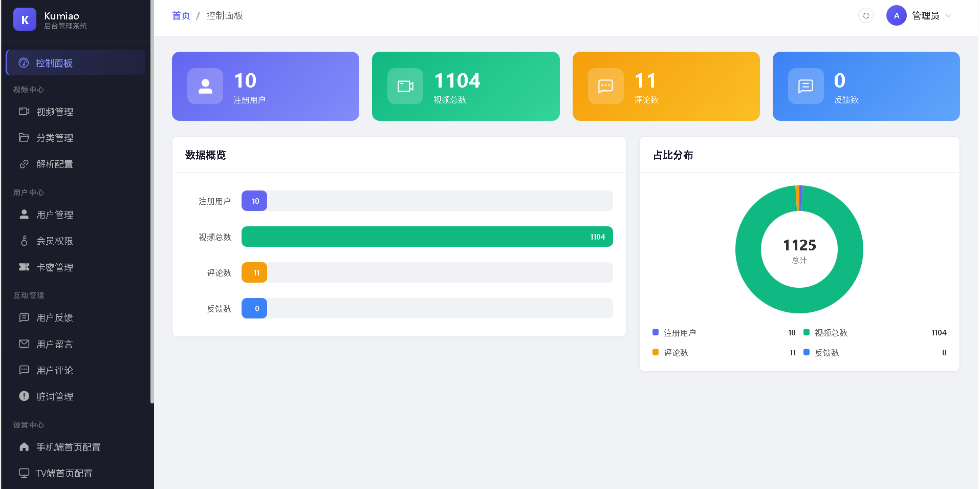This screenshot has width=980, height=489.
Task: Click the 手机端首页配置 home icon
Action: 24,447
